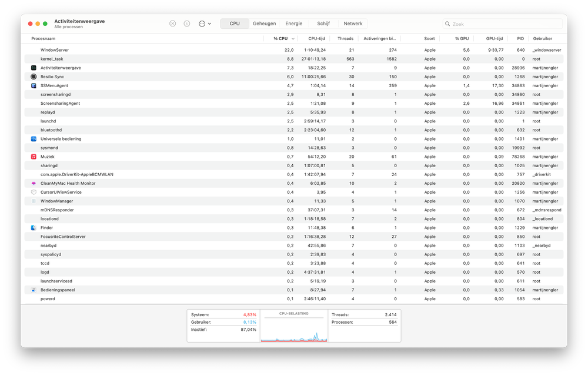
Task: Open the more options ellipsis menu
Action: pyautogui.click(x=205, y=24)
